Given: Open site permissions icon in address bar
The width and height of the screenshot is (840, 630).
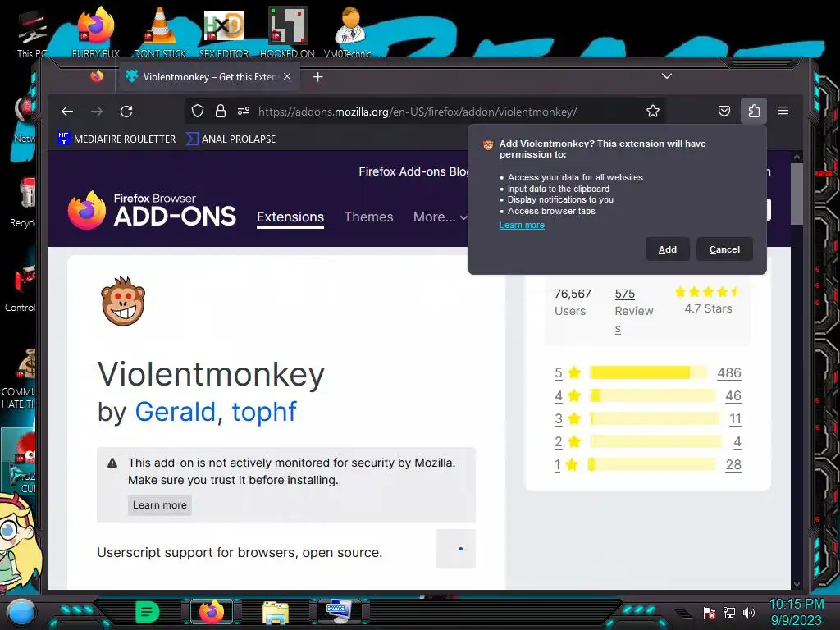Looking at the screenshot, I should tap(244, 112).
